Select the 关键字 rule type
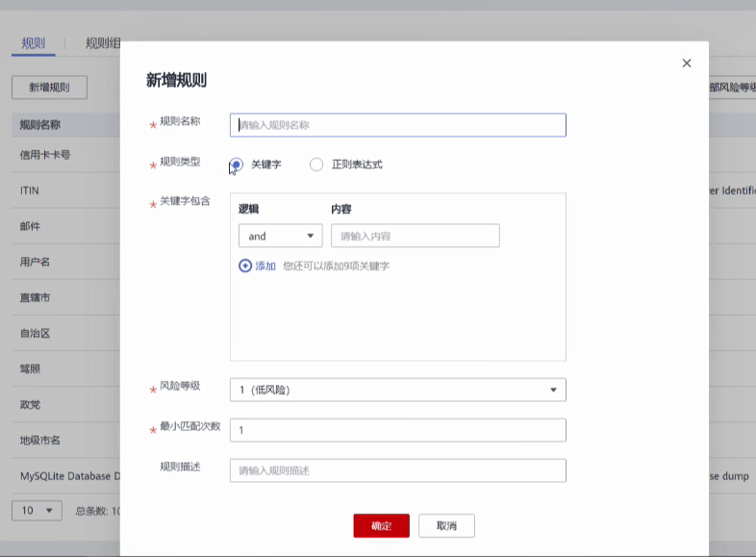 pos(236,165)
